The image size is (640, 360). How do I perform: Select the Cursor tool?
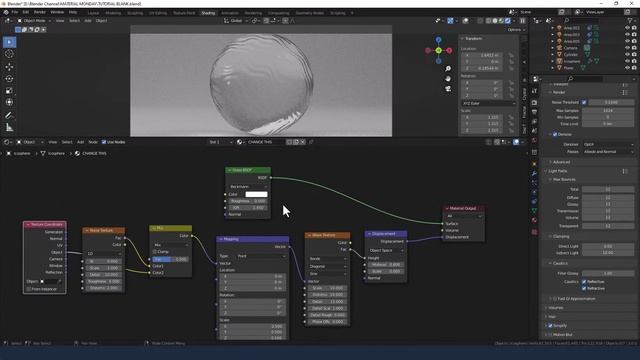[9, 54]
